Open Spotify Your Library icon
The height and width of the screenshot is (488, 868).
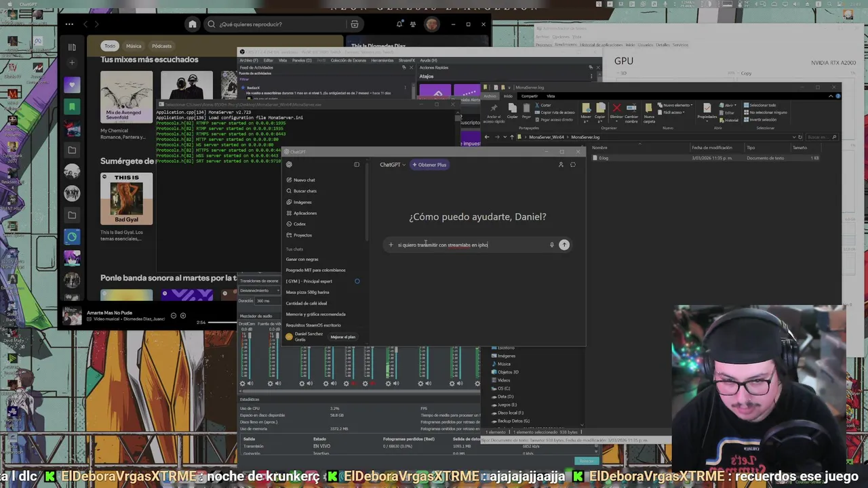(x=72, y=47)
